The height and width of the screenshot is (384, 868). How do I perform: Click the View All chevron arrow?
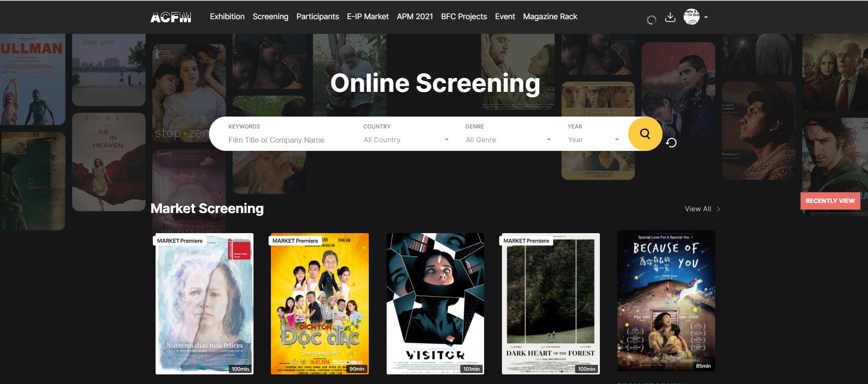point(718,209)
